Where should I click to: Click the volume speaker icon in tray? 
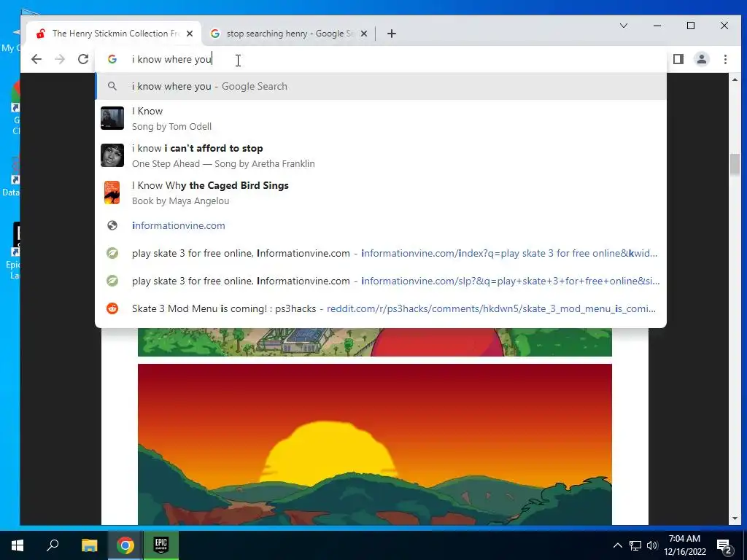[x=652, y=545]
